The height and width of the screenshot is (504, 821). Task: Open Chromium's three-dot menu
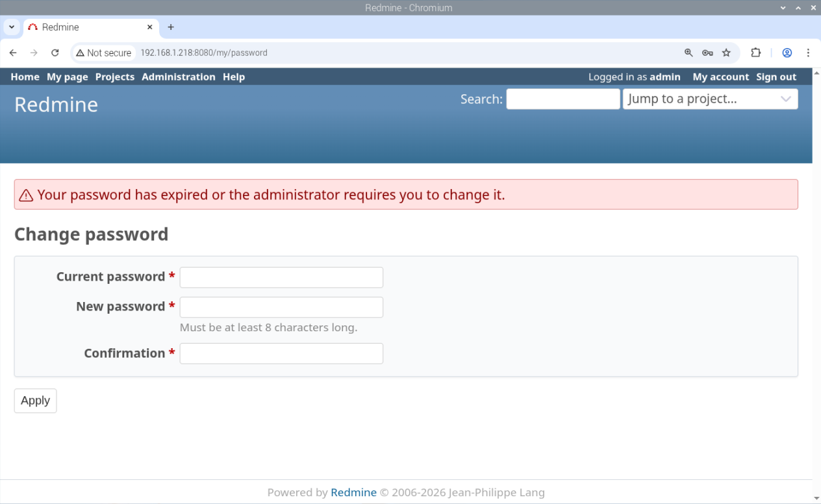coord(808,53)
